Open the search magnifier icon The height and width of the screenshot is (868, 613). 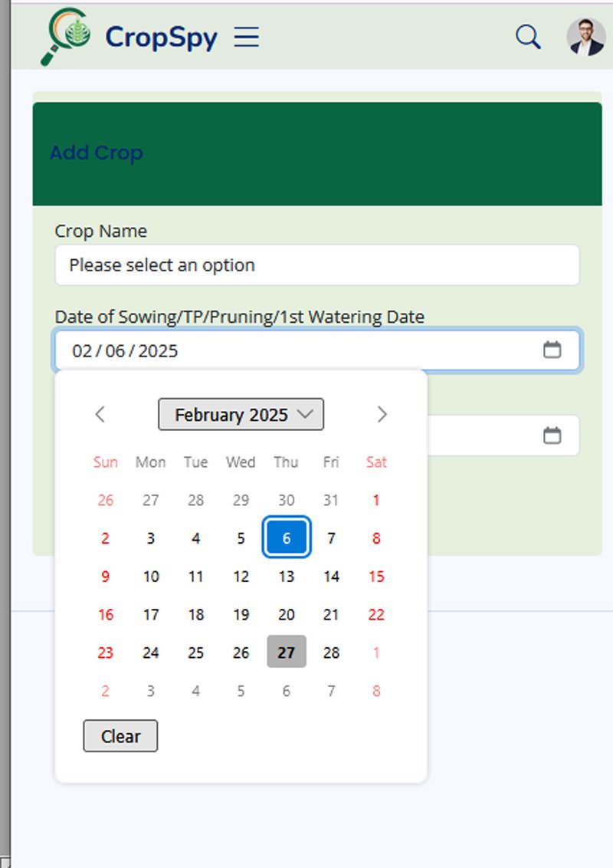[x=527, y=36]
